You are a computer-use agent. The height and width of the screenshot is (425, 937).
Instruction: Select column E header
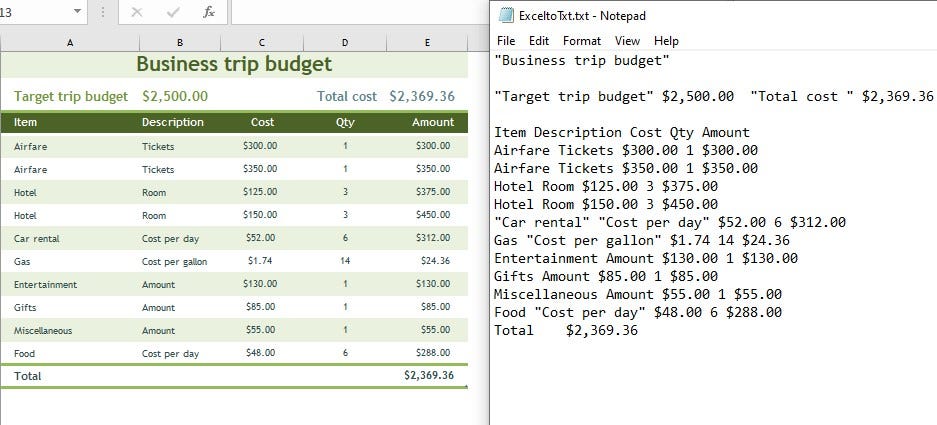click(x=427, y=42)
